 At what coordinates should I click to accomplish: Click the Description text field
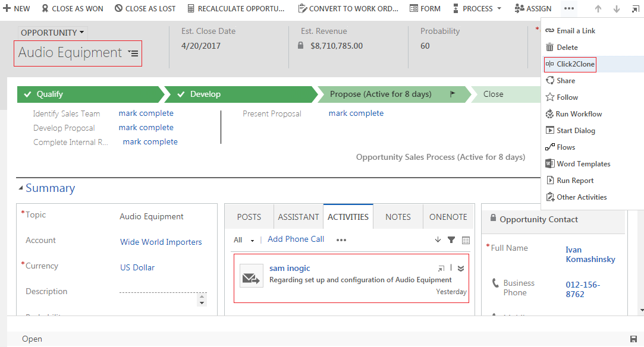point(159,292)
